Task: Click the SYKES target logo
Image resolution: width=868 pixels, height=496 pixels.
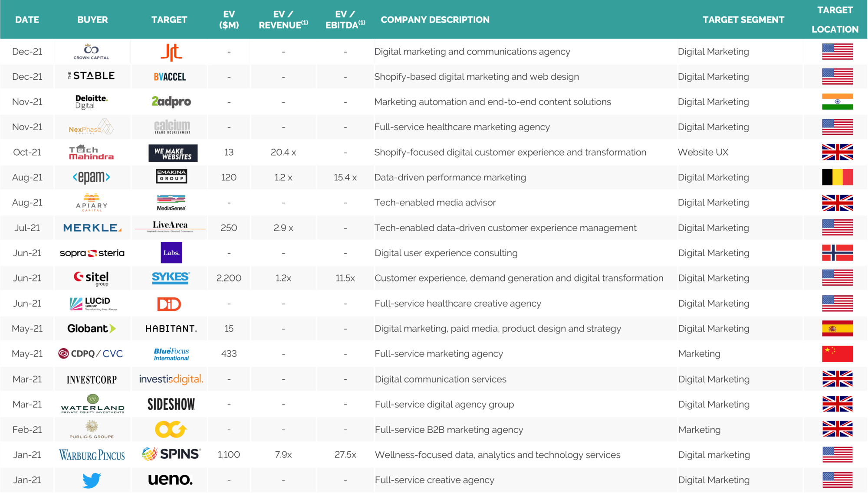Action: point(171,278)
